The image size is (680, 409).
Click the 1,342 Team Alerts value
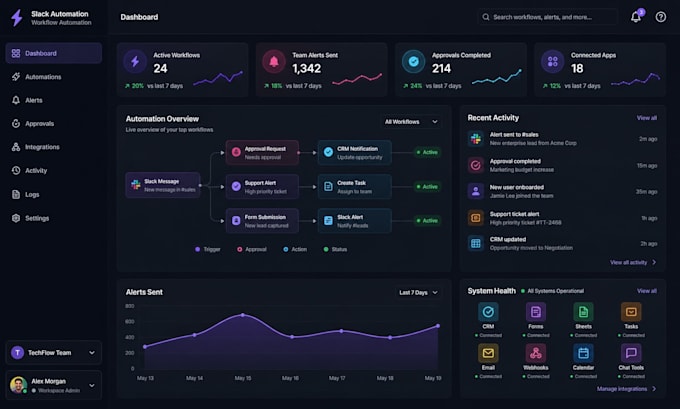[307, 69]
